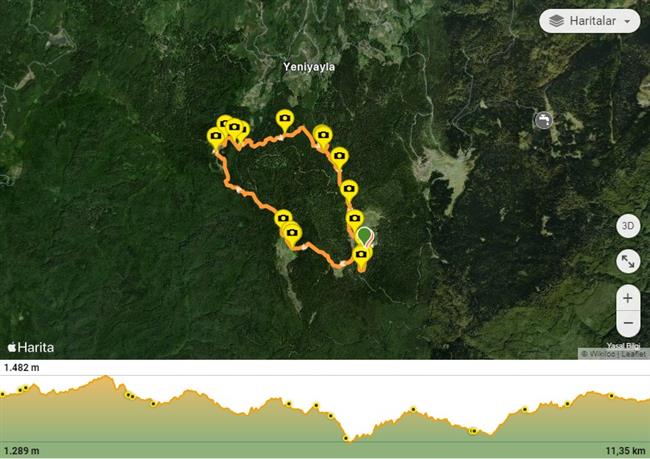Toggle the 3D map view
The height and width of the screenshot is (459, 650).
(x=628, y=226)
